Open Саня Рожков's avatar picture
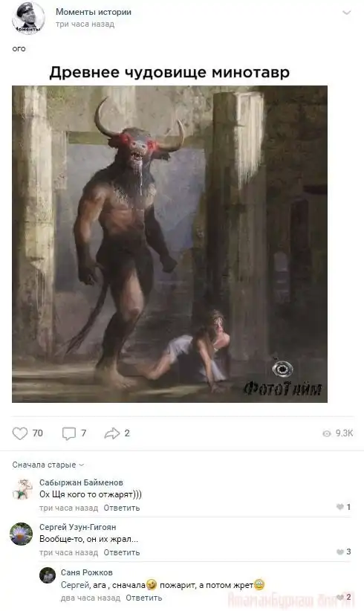 [x=48, y=575]
